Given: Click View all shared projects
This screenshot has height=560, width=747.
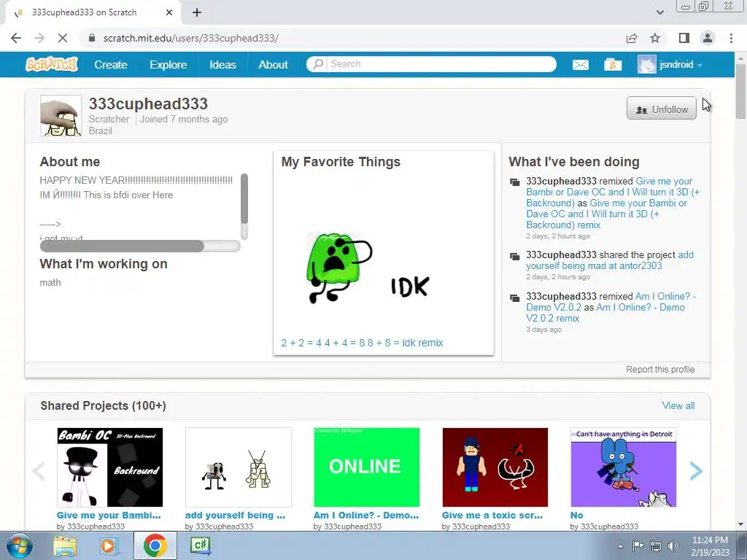Looking at the screenshot, I should point(678,405).
